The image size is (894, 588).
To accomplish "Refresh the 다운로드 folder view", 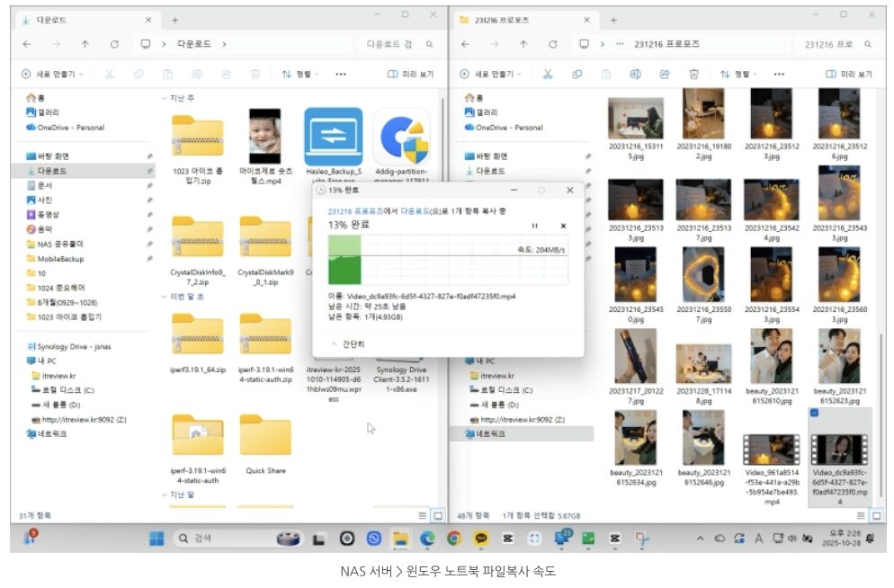I will click(114, 44).
